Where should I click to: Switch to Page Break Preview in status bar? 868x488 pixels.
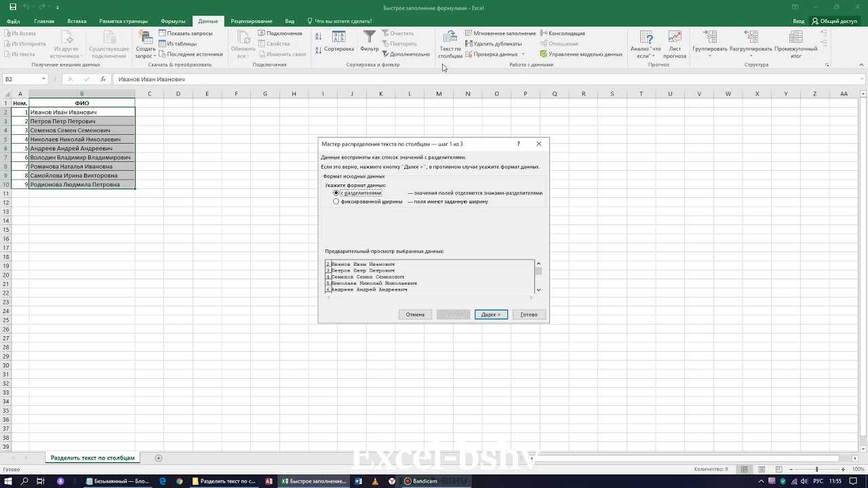point(781,469)
